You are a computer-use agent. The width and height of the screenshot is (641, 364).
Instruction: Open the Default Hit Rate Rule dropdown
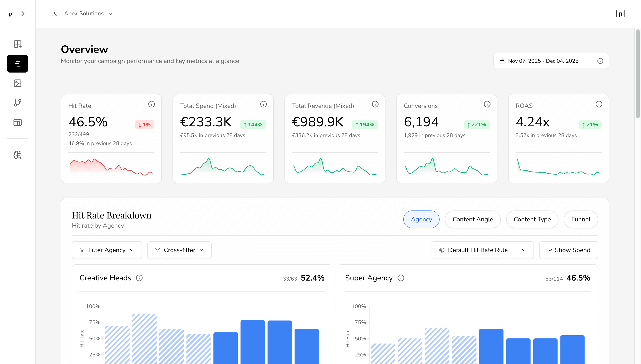tap(482, 250)
